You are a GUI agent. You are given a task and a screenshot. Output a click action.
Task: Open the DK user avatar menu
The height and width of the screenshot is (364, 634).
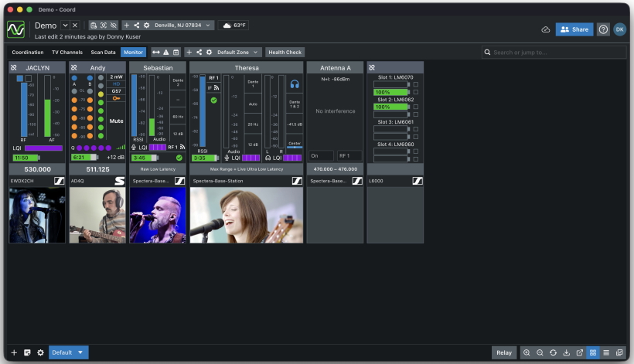pos(619,29)
